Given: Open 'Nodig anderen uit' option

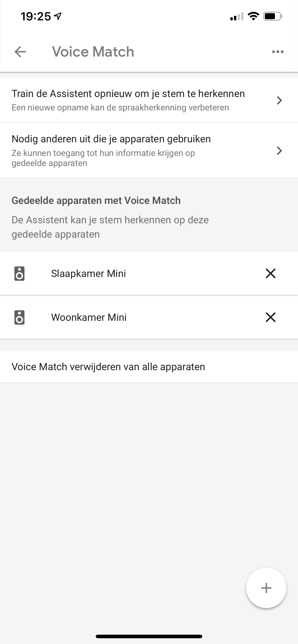Looking at the screenshot, I should pos(111,150).
